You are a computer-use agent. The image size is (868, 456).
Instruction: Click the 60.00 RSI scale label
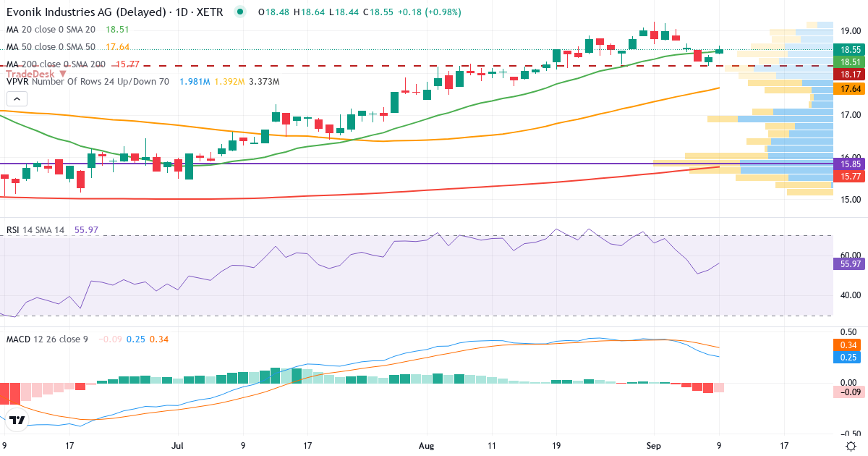(850, 255)
